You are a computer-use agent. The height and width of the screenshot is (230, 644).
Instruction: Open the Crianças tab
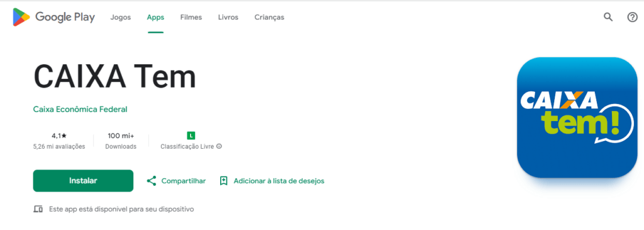269,17
